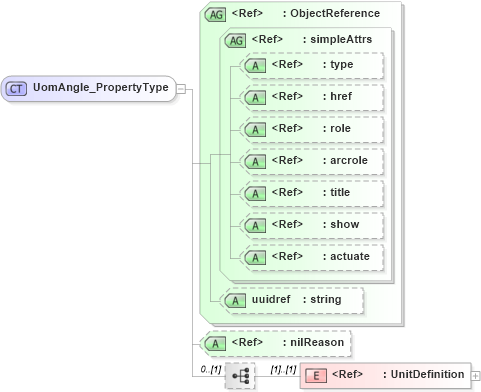Select the ': href' attribute text
Screen dimensions: 481x392
[337, 96]
